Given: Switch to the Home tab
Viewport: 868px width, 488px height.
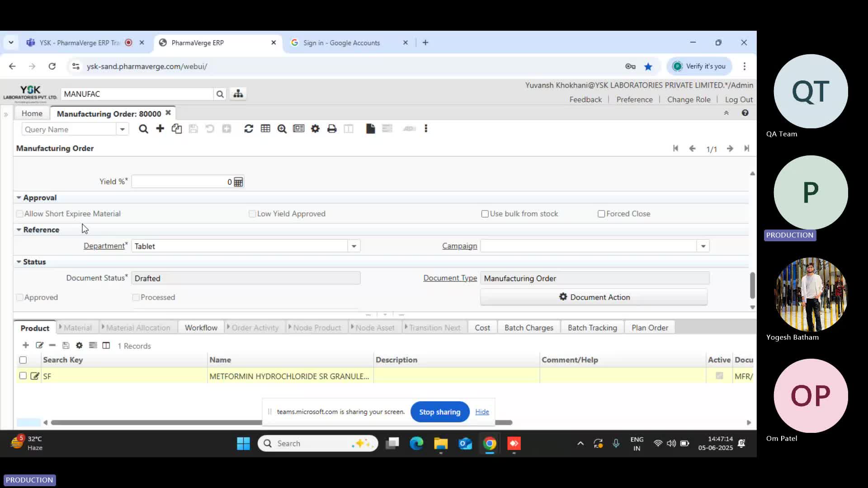Looking at the screenshot, I should pyautogui.click(x=32, y=113).
